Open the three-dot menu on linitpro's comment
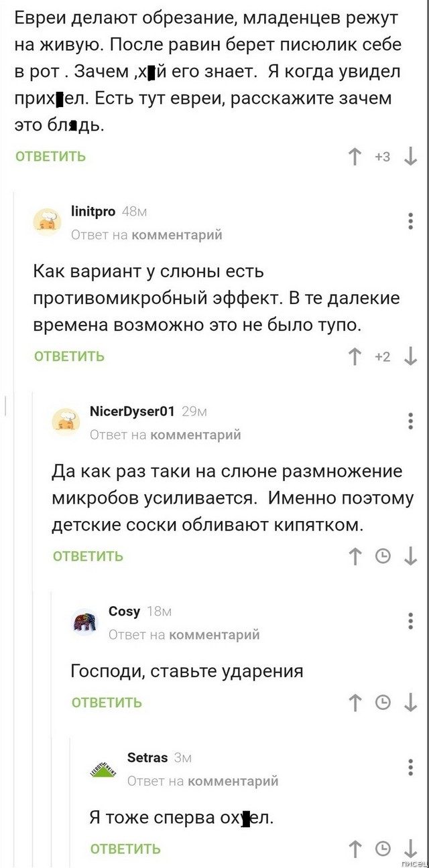429x868 pixels. (x=410, y=222)
